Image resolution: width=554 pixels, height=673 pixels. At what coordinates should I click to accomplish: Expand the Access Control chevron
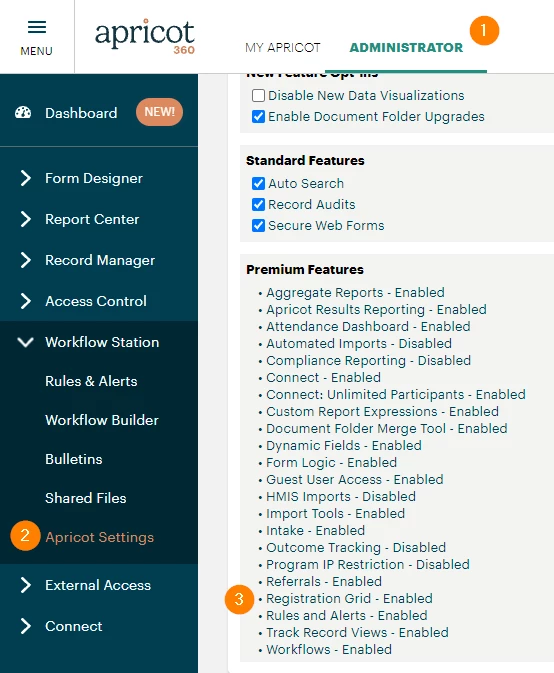point(26,301)
